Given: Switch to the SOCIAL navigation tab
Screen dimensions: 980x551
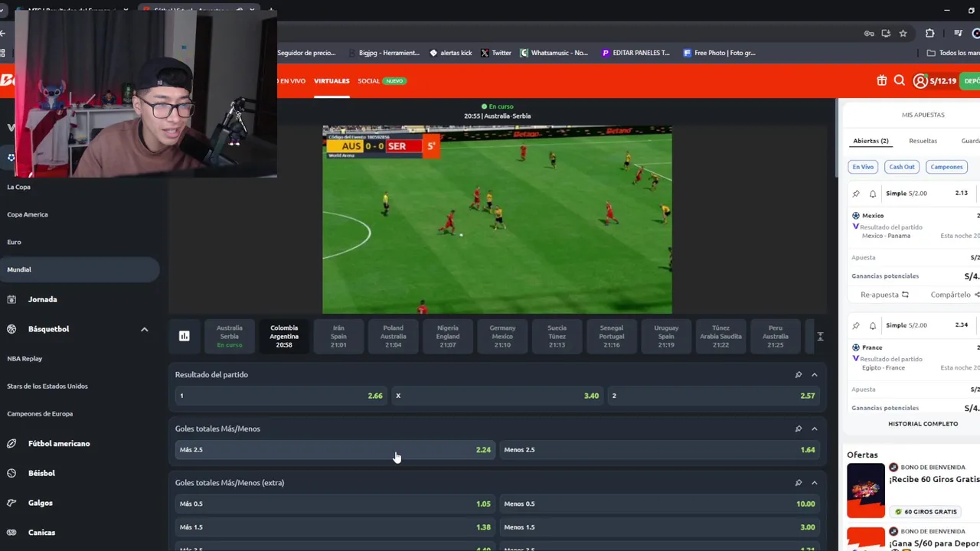Looking at the screenshot, I should 368,81.
